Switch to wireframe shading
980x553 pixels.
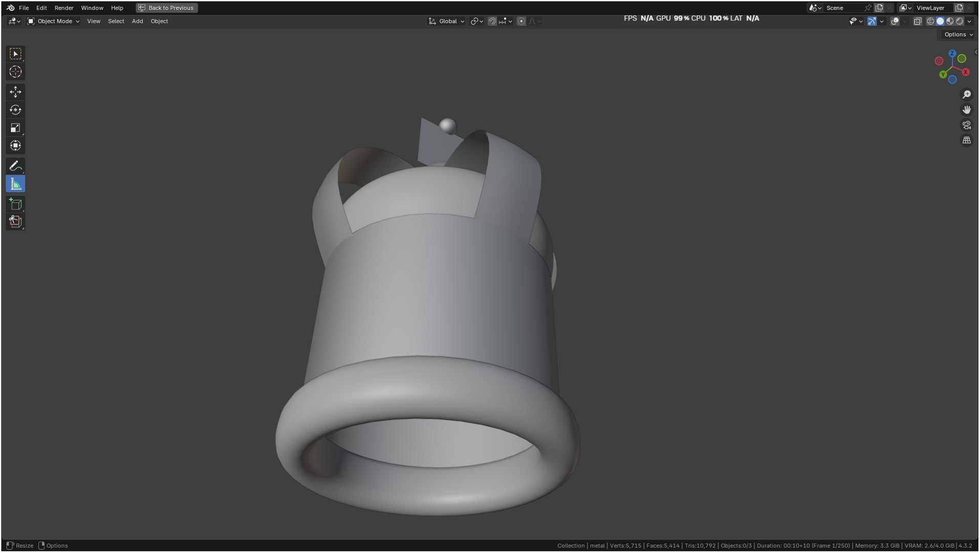(x=930, y=21)
